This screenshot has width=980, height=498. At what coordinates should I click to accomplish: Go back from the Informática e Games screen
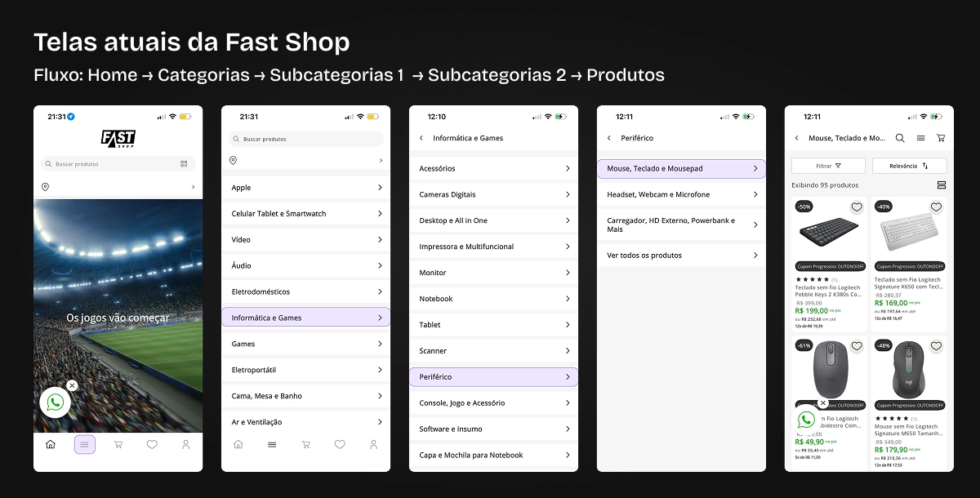[421, 138]
